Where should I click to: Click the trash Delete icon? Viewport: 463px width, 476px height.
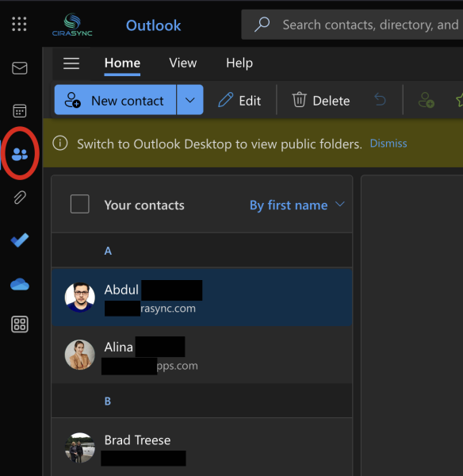tap(299, 100)
